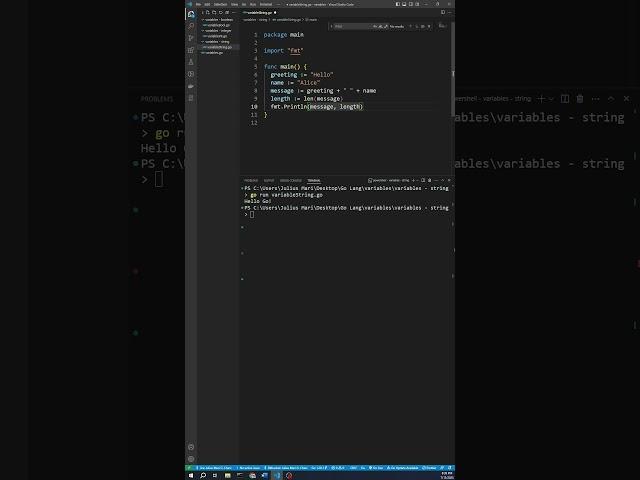Open the editor More Actions ellipsis

pyautogui.click(x=450, y=12)
